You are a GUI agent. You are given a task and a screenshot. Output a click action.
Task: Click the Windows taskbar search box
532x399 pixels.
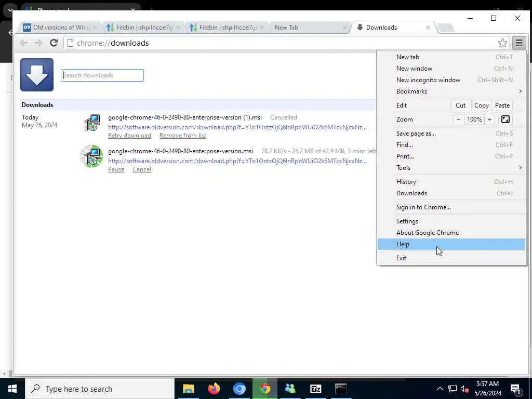pyautogui.click(x=100, y=389)
